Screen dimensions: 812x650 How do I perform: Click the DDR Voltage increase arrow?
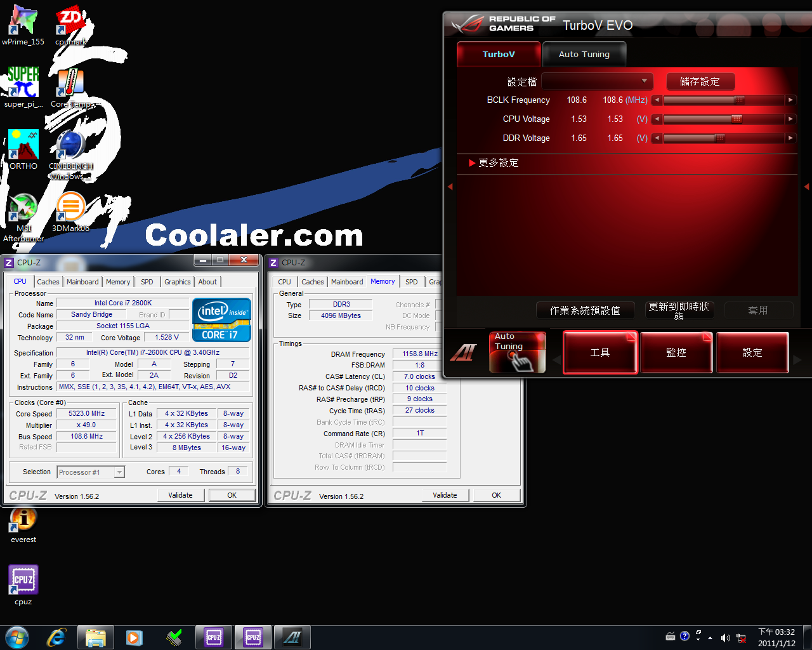tap(790, 138)
